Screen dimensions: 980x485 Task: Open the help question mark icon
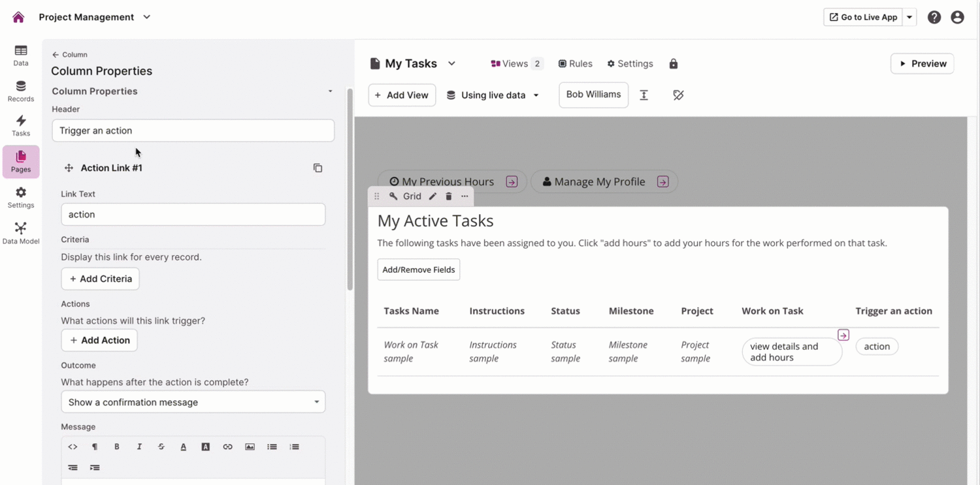934,18
